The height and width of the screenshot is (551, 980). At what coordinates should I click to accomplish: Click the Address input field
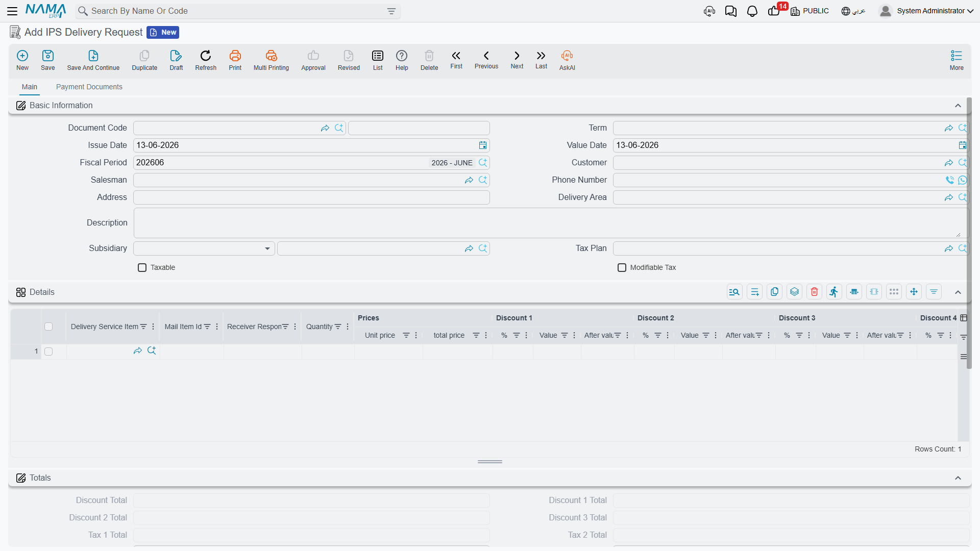[x=311, y=197]
